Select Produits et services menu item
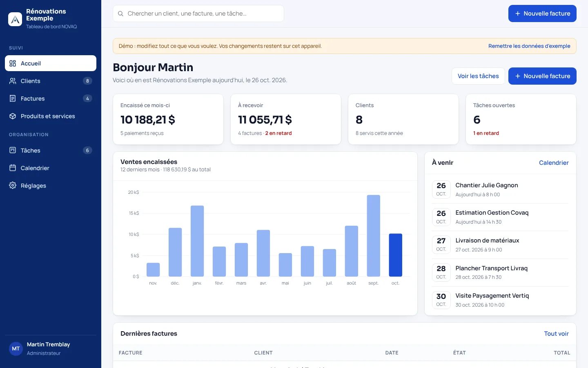The width and height of the screenshot is (588, 368). (x=51, y=116)
